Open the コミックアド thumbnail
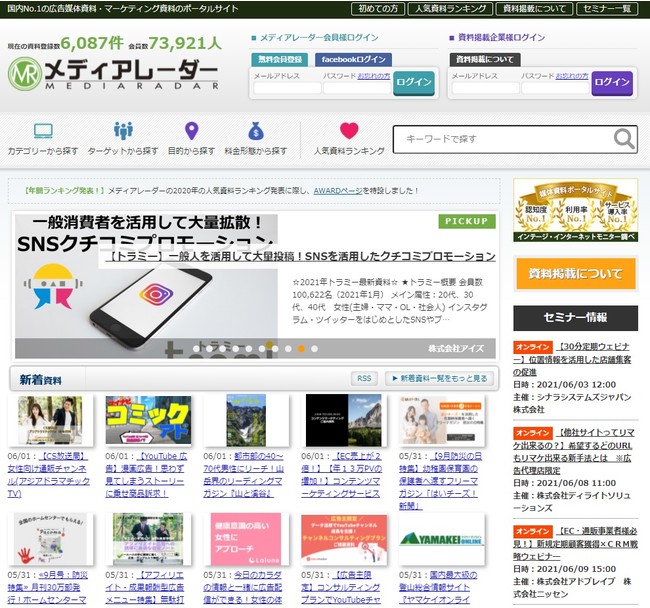The height and width of the screenshot is (608, 650). 148,420
